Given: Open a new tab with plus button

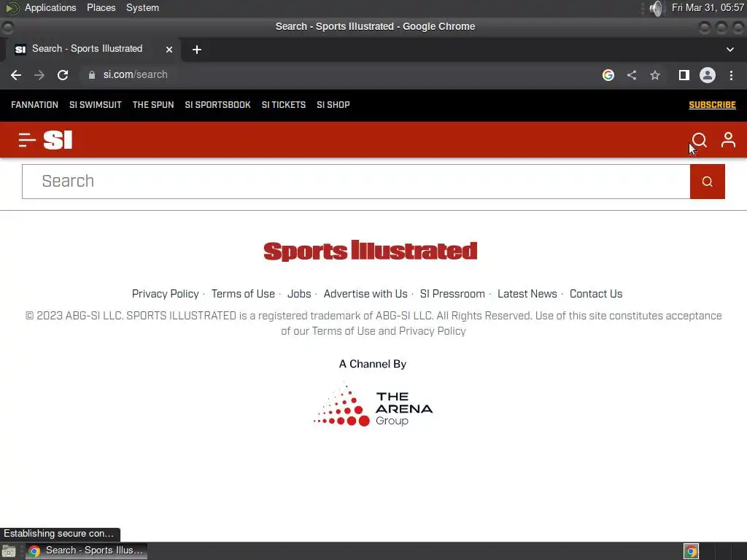Looking at the screenshot, I should (197, 50).
